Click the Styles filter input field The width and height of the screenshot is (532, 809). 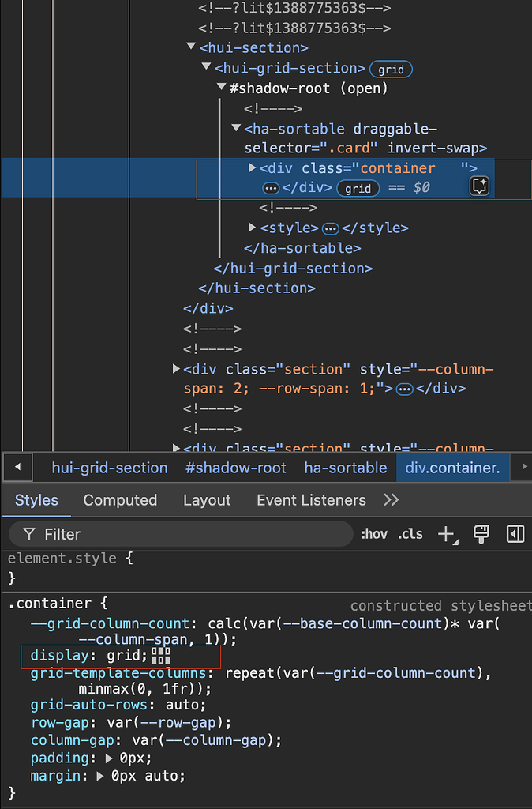tap(182, 534)
